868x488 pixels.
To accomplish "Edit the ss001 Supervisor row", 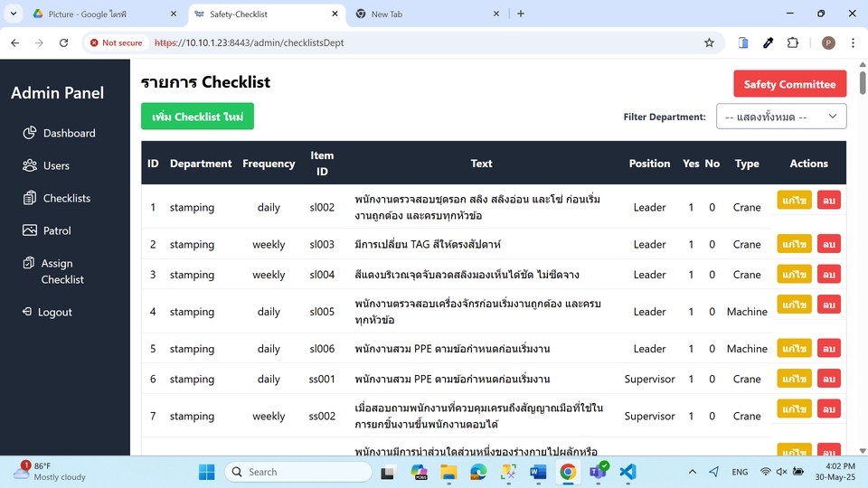I will tap(795, 379).
